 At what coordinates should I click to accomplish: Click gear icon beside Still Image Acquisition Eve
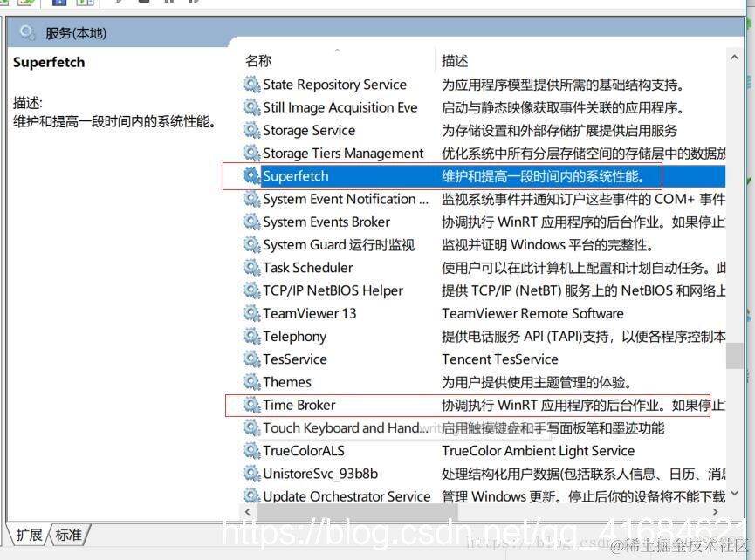pyautogui.click(x=251, y=107)
